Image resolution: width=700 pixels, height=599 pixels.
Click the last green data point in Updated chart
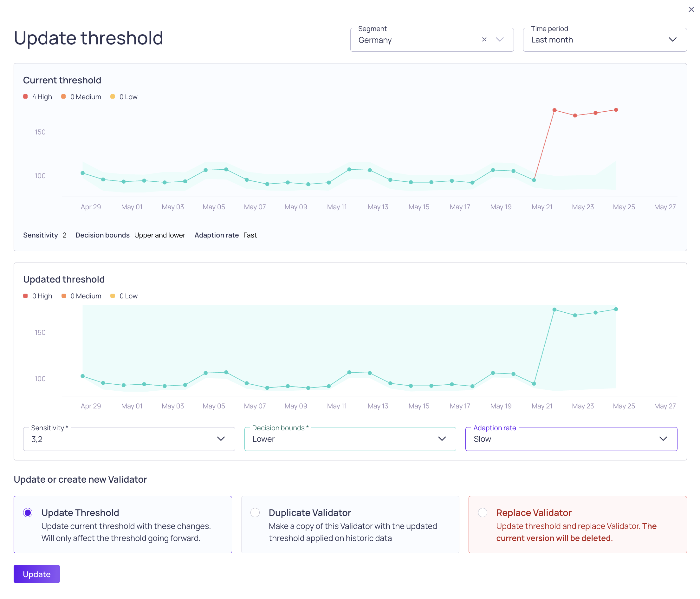616,309
